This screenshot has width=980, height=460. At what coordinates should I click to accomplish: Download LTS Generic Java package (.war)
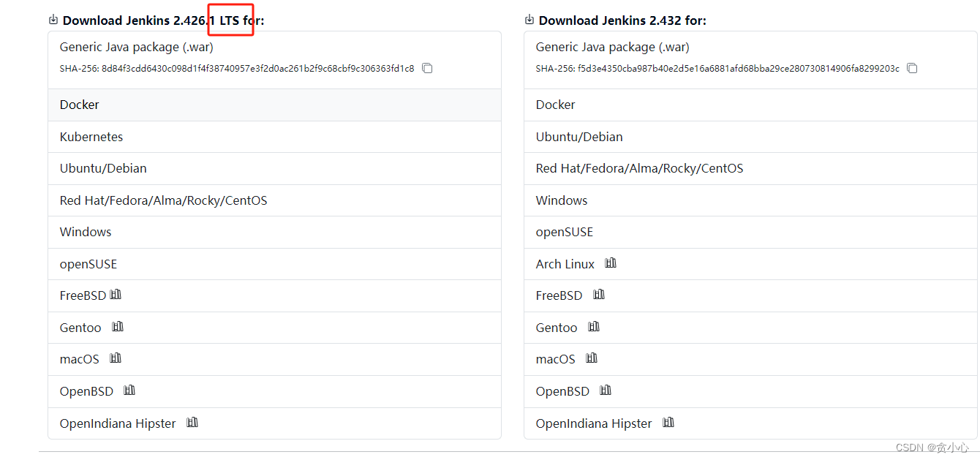point(274,60)
